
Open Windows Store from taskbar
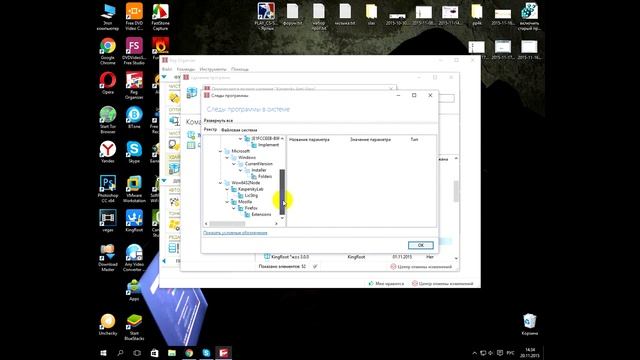(154, 353)
